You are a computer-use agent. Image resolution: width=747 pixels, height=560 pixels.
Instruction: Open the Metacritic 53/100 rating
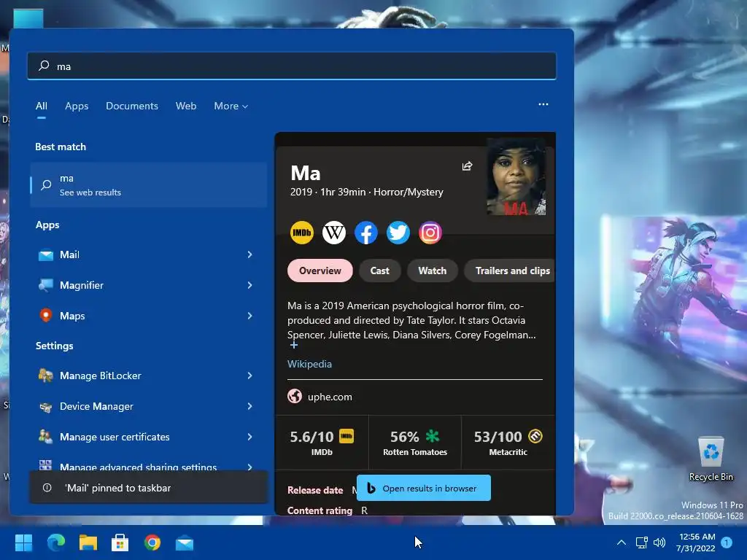point(508,443)
